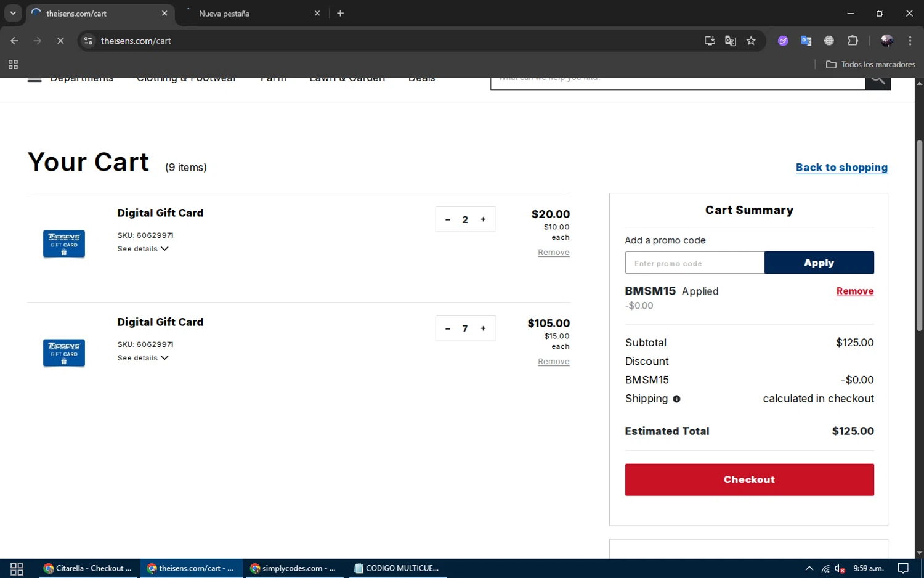
Task: Switch to the Nueva pestaña tab
Action: 253,13
